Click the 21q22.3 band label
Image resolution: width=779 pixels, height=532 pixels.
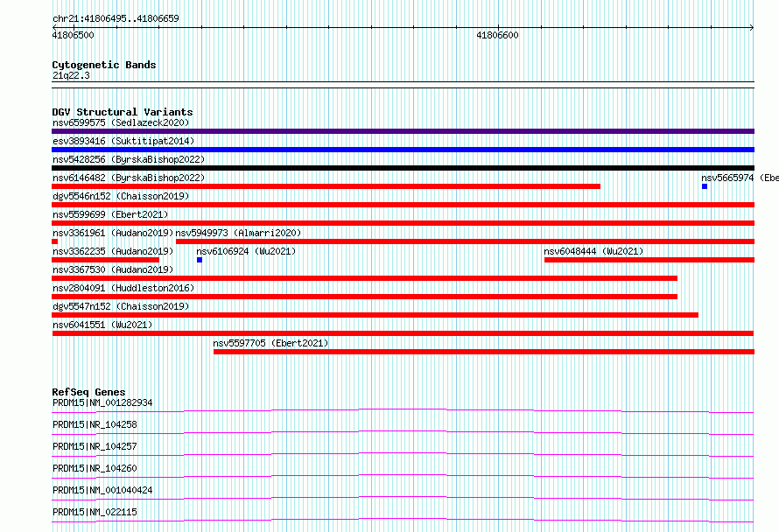[71, 75]
